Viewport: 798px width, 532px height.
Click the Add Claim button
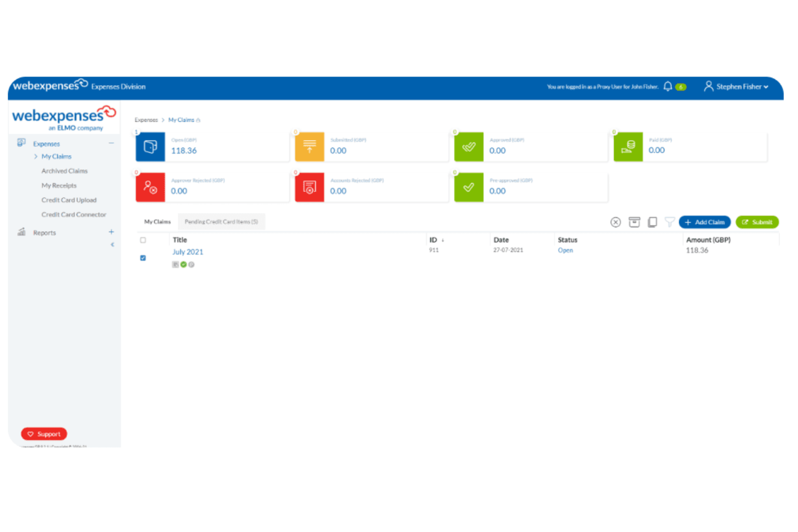705,222
